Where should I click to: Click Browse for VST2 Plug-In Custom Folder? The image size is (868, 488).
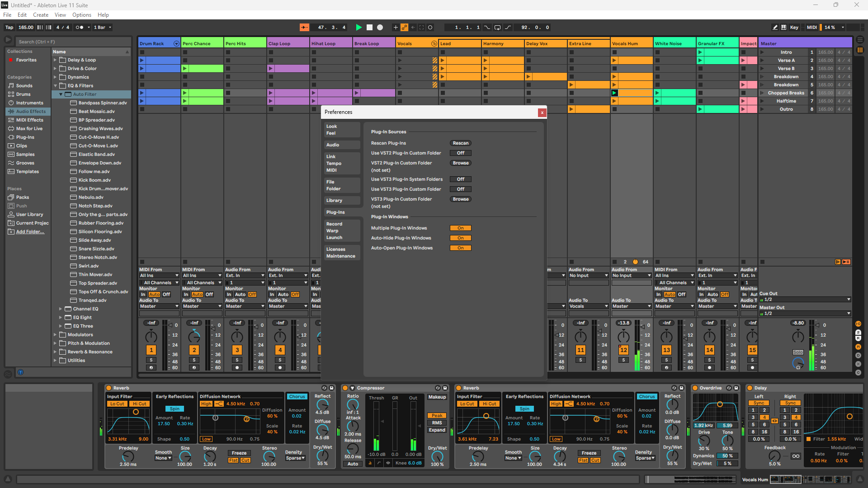(x=460, y=163)
